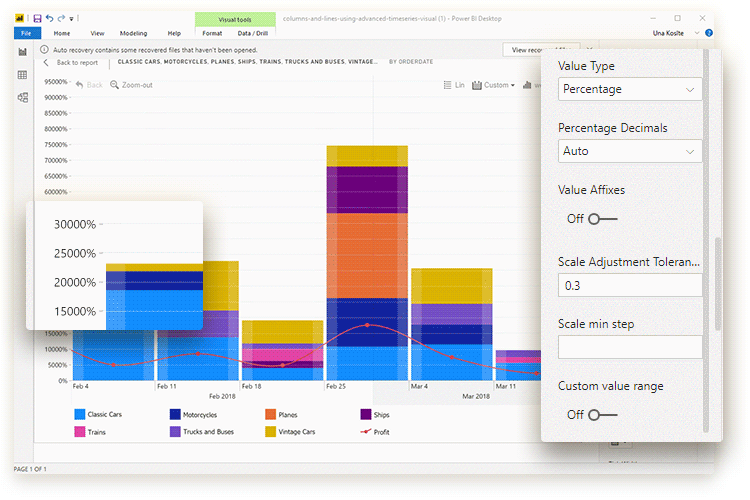This screenshot has height=500, width=750.
Task: Open the Modeling ribbon tab
Action: coord(133,33)
